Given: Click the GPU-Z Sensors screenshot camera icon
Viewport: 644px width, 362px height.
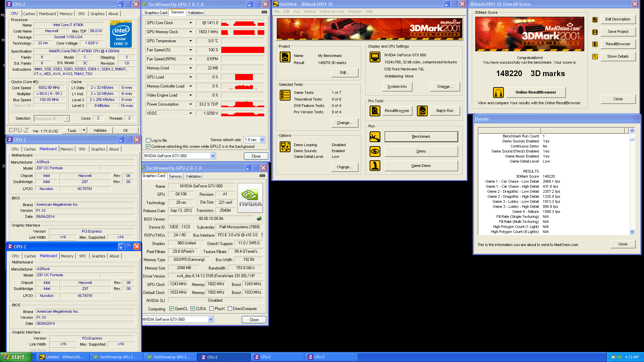Looking at the screenshot, I should (x=264, y=12).
